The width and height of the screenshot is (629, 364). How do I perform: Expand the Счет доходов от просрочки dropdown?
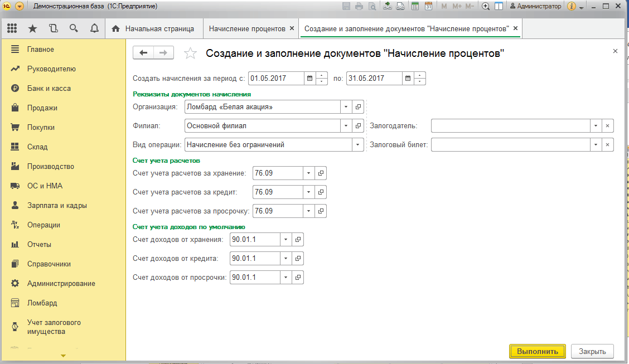(286, 278)
